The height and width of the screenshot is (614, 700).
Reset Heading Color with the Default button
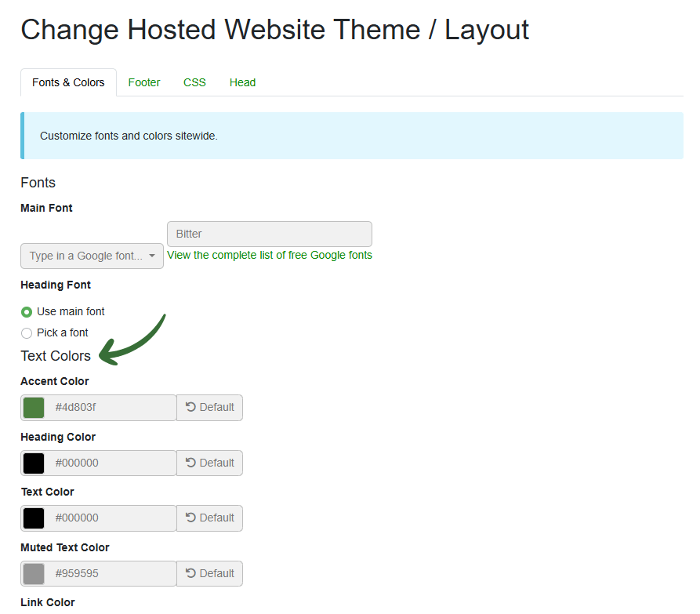[209, 463]
